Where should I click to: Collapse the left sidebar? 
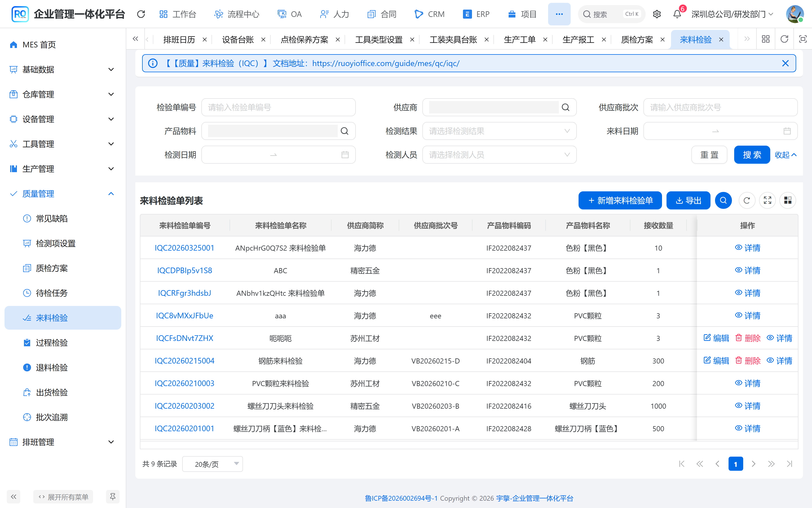pos(14,497)
